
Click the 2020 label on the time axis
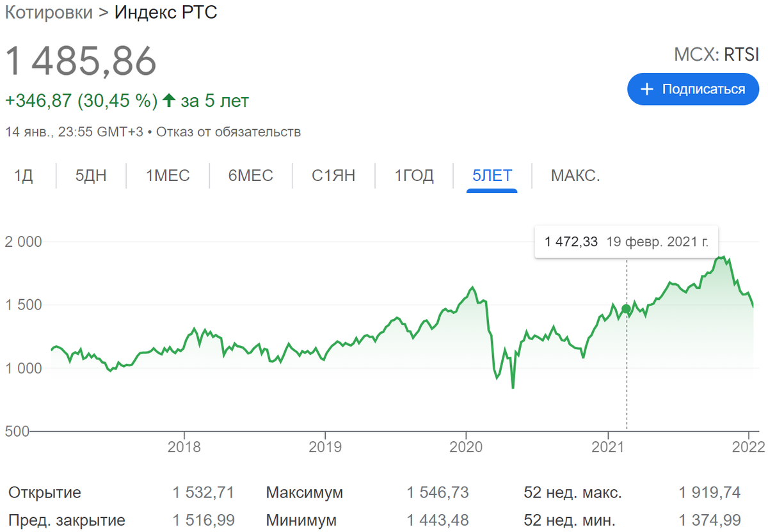(x=466, y=446)
